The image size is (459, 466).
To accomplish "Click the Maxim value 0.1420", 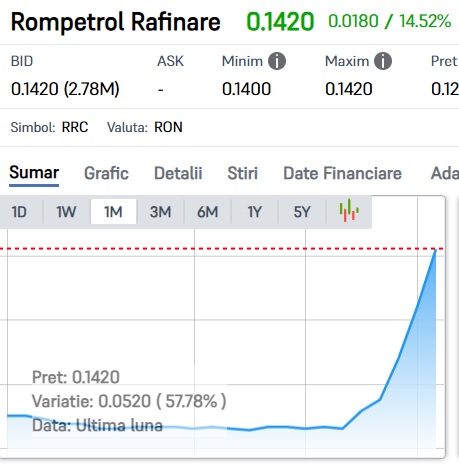I will click(x=349, y=89).
